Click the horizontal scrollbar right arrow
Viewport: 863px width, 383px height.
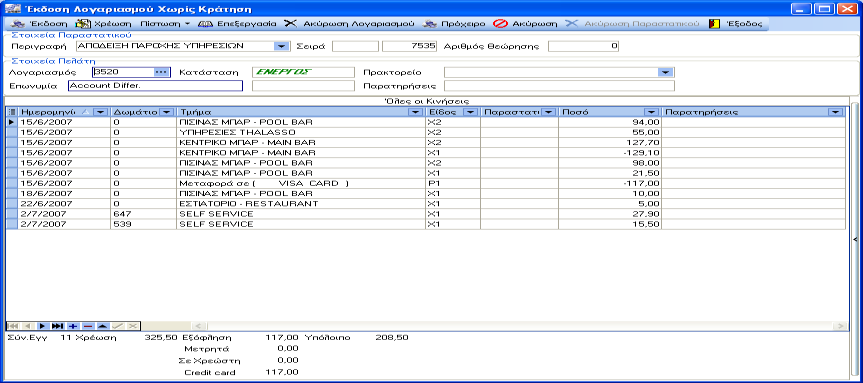pos(840,326)
